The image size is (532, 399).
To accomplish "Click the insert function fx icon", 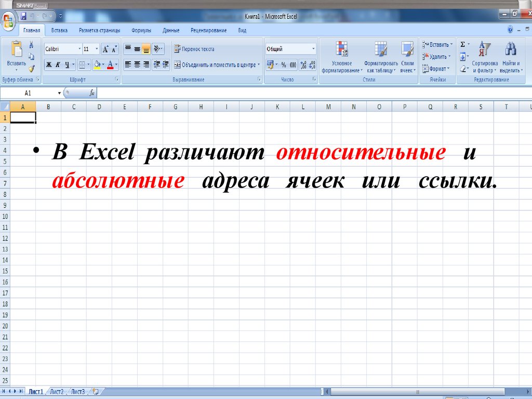I will point(91,92).
